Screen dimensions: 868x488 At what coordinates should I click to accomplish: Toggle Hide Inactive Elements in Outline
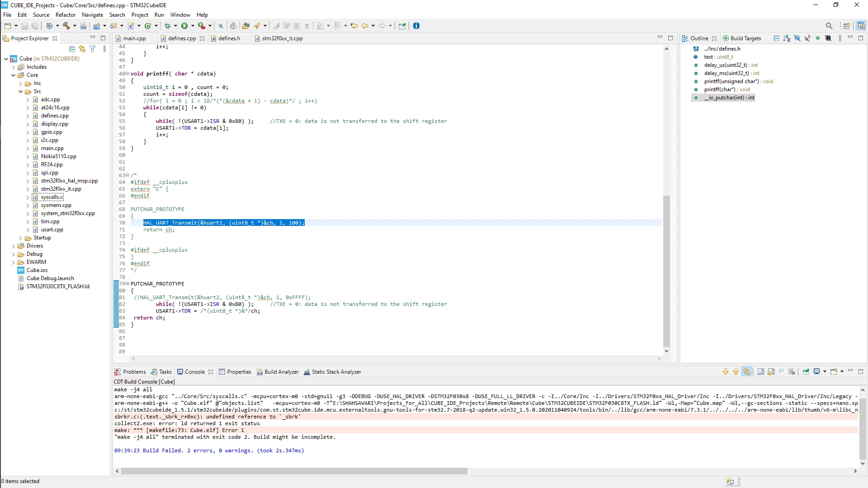828,38
